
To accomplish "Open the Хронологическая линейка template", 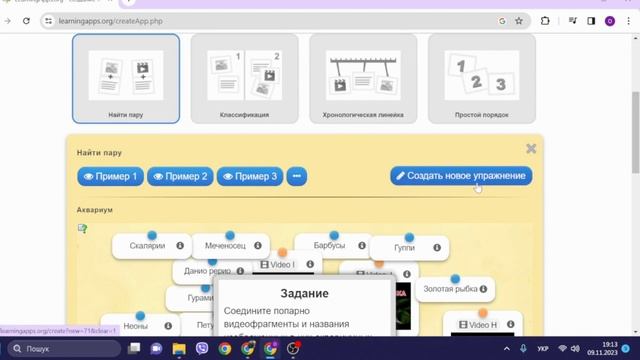I will pos(363,78).
